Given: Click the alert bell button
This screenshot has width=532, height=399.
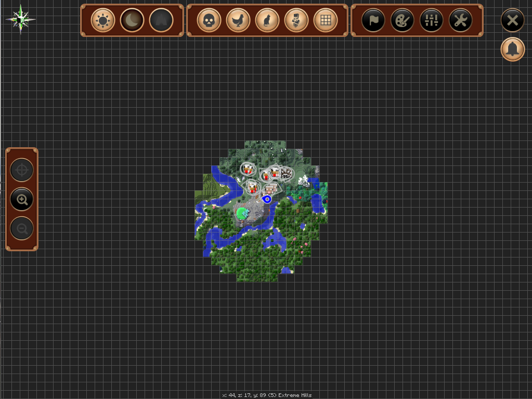Looking at the screenshot, I should pos(513,49).
